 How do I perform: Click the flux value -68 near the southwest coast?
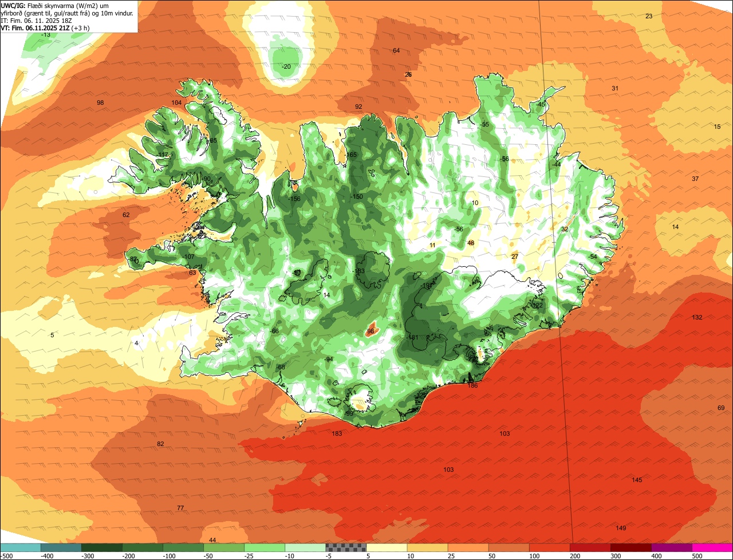pyautogui.click(x=281, y=368)
